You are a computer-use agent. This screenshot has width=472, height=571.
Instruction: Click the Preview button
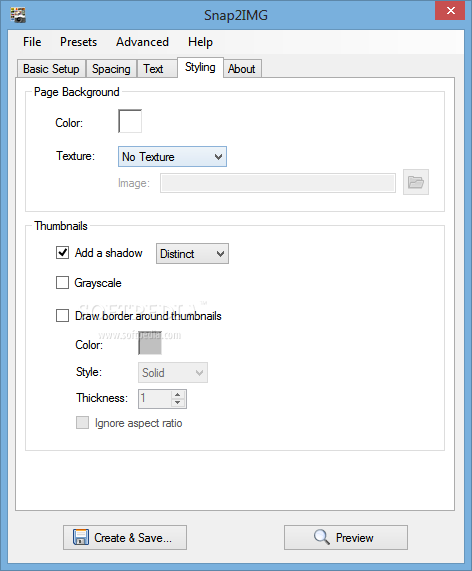(x=346, y=537)
